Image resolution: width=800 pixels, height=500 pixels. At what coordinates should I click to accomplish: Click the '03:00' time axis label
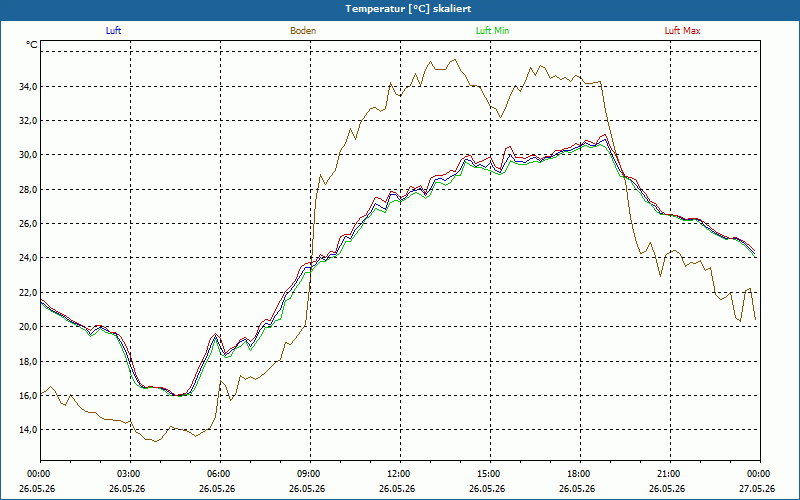pyautogui.click(x=130, y=474)
